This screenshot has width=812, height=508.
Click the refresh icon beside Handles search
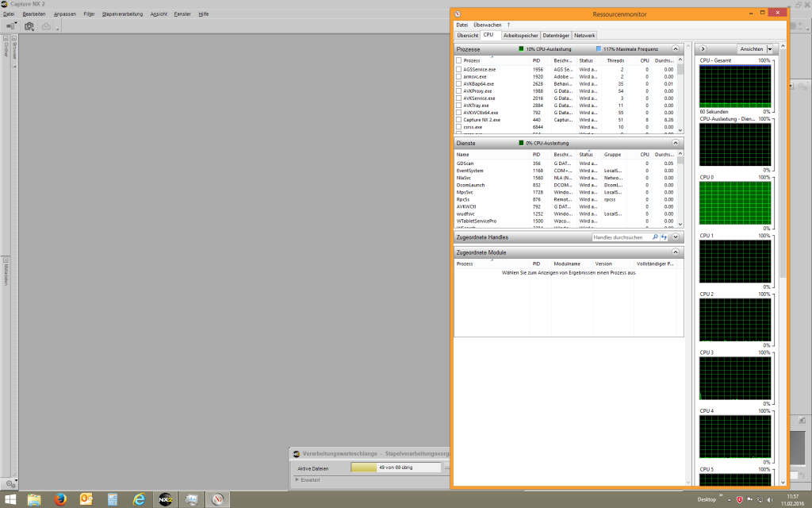[664, 237]
